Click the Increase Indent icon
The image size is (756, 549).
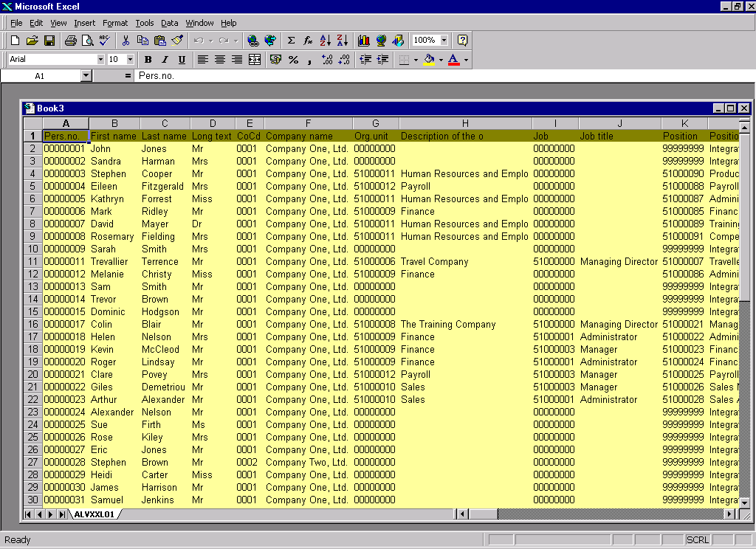point(383,60)
